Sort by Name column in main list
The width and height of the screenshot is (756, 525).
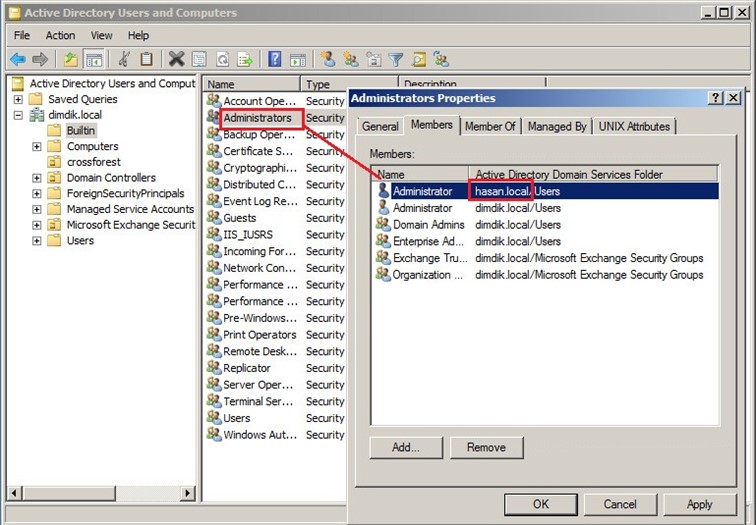pos(252,84)
